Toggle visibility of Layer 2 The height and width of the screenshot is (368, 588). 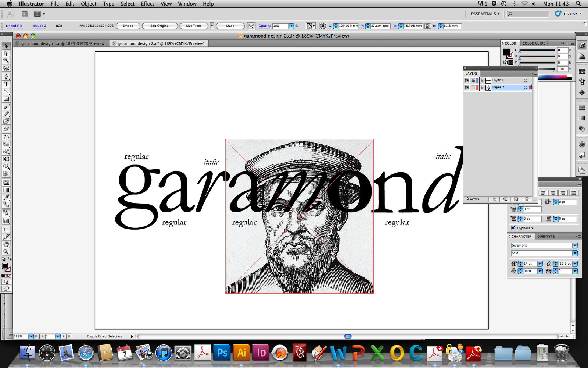(x=467, y=87)
